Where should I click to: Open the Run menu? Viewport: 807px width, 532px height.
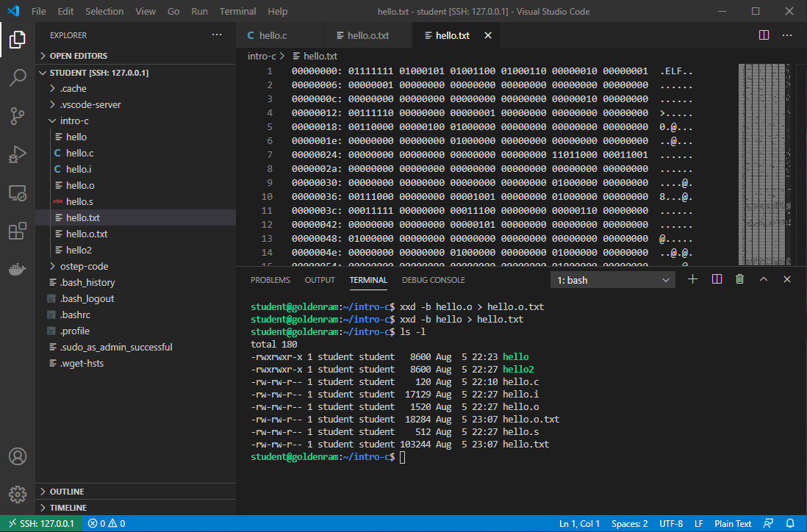pyautogui.click(x=199, y=11)
